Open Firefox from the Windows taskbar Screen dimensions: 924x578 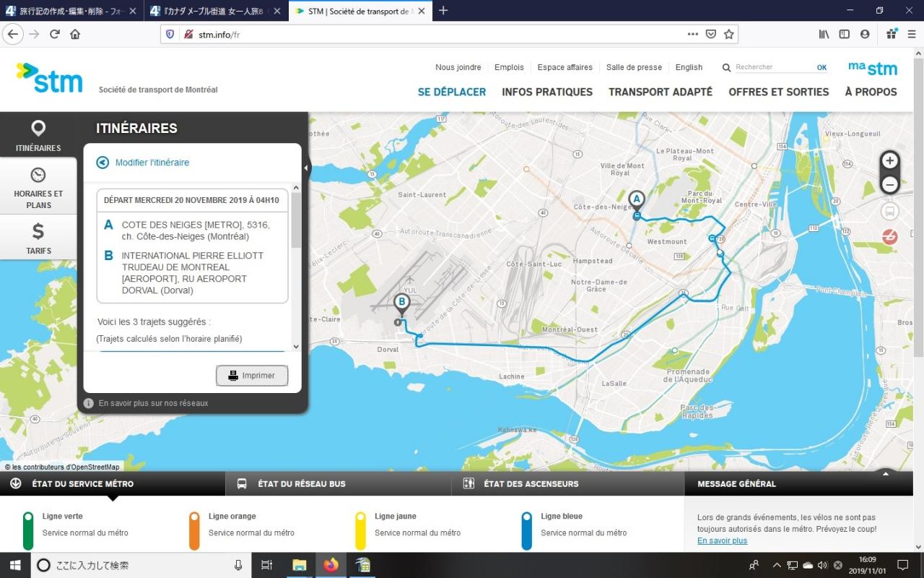[331, 565]
